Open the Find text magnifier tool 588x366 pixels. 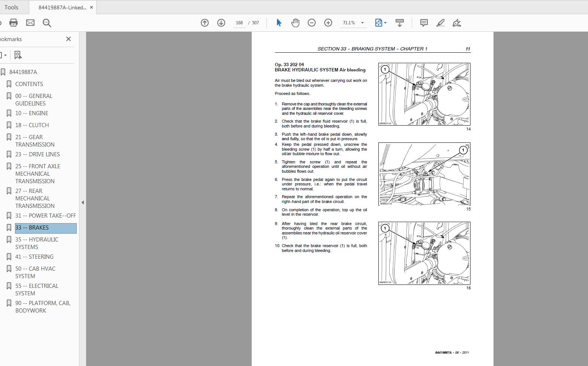pos(47,23)
